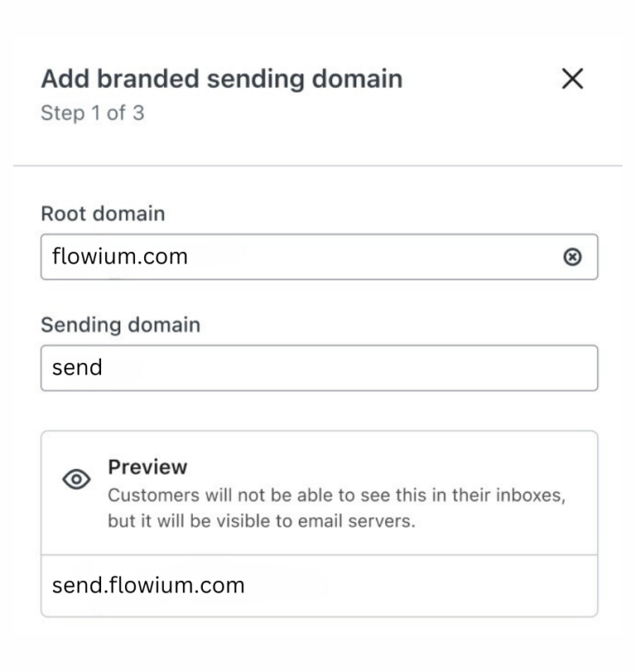Image resolution: width=636 pixels, height=672 pixels.
Task: Click the Step 1 of 3 label
Action: (93, 114)
